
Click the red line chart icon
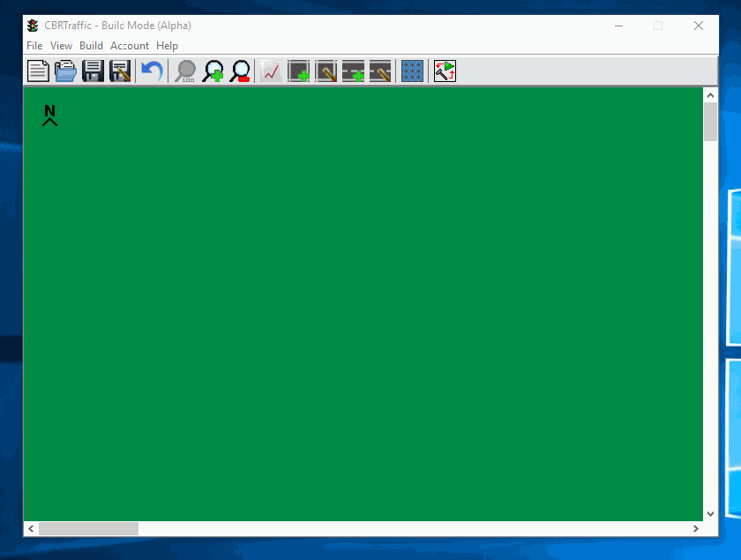pyautogui.click(x=271, y=71)
